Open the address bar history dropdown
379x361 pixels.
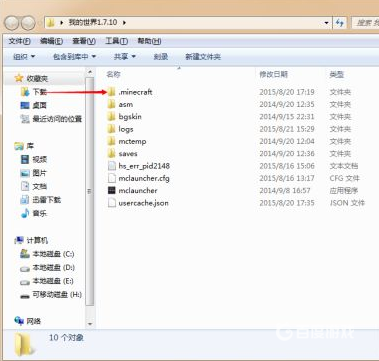326,23
